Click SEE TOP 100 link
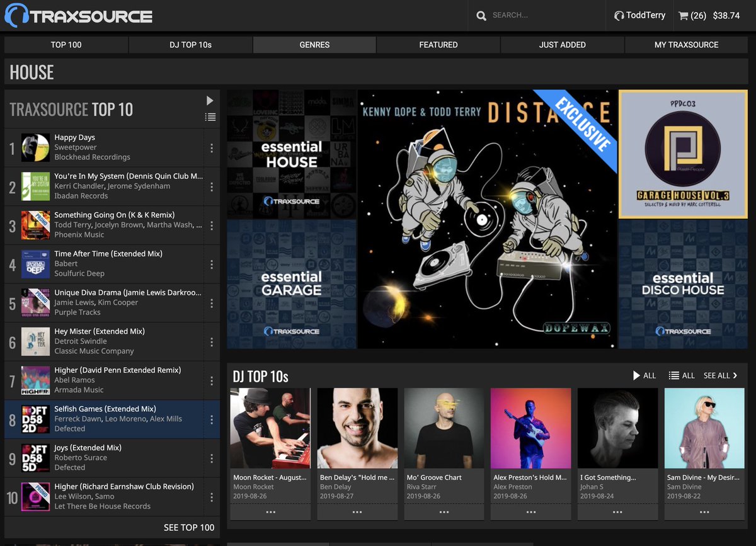The width and height of the screenshot is (756, 546). pyautogui.click(x=189, y=528)
